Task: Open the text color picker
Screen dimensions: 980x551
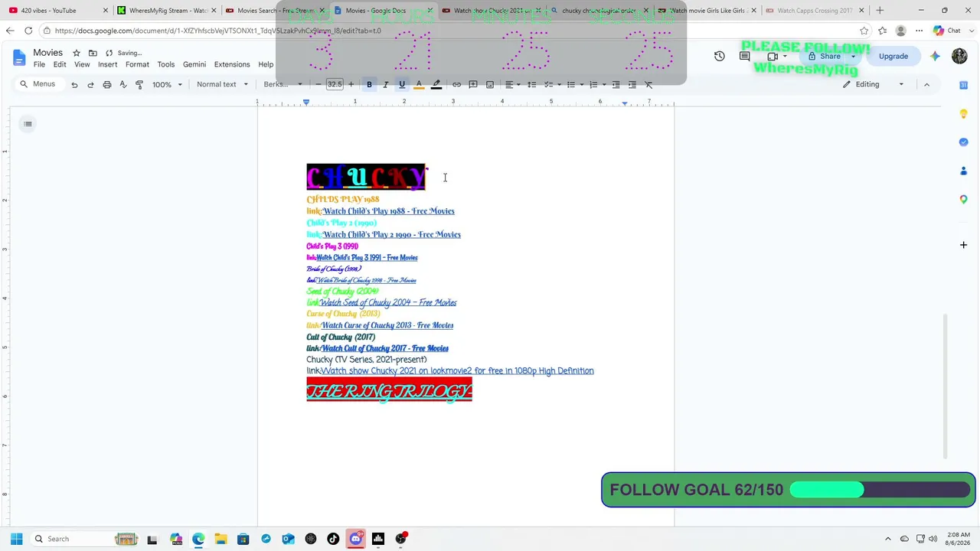Action: point(419,84)
